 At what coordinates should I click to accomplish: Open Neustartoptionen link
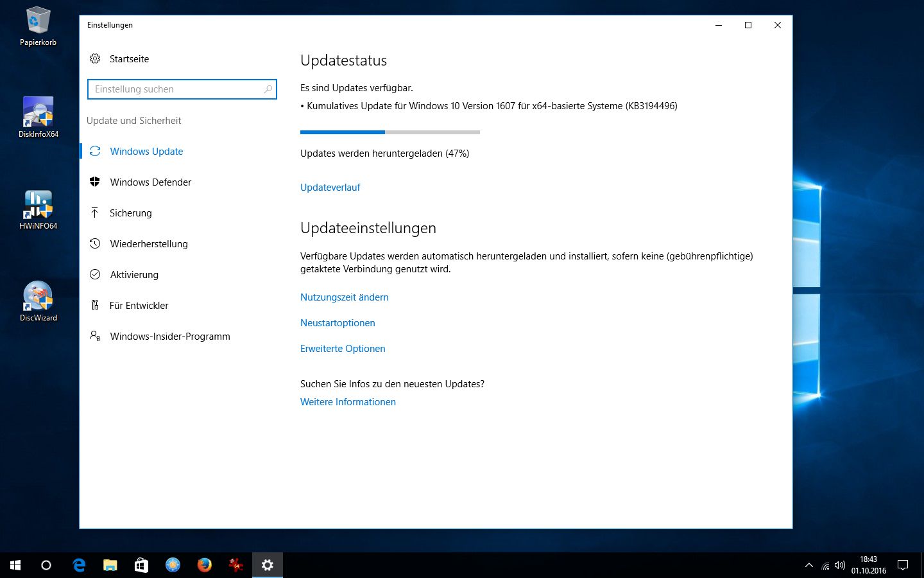(x=338, y=323)
